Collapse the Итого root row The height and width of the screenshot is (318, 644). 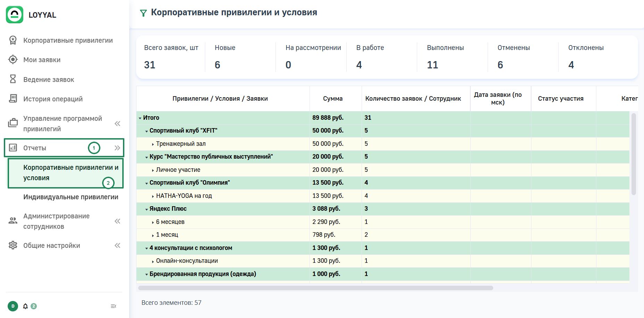point(140,118)
